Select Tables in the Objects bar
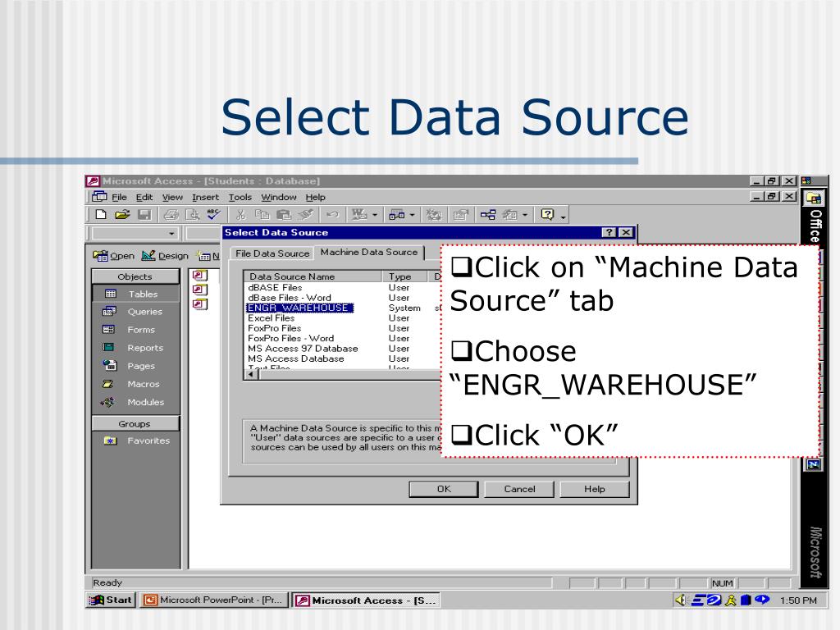 point(135,294)
